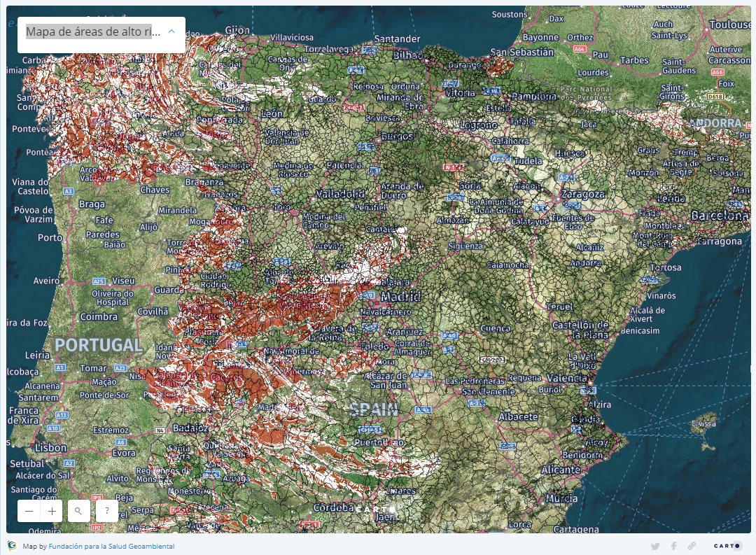756x555 pixels.
Task: Open the map search tool
Action: [x=78, y=511]
